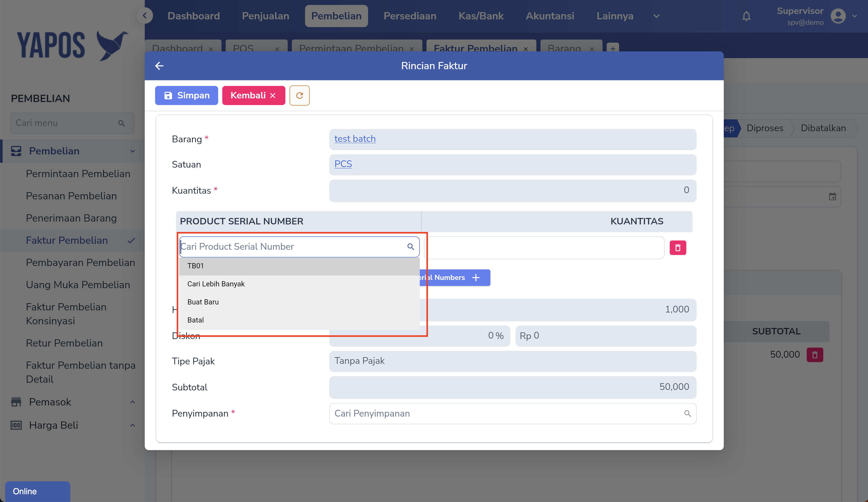Select the Dibatalkan status step
Screen dimensions: 868x502
coord(823,128)
